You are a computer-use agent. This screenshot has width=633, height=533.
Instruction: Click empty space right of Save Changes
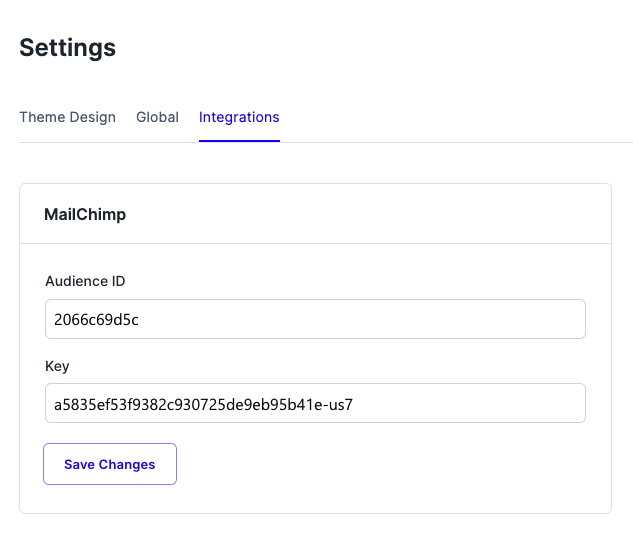400,464
